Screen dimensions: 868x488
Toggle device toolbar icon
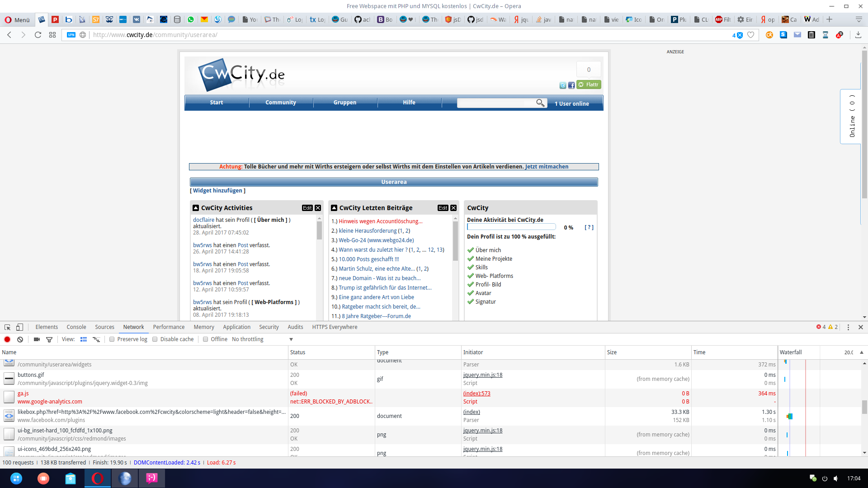(19, 327)
